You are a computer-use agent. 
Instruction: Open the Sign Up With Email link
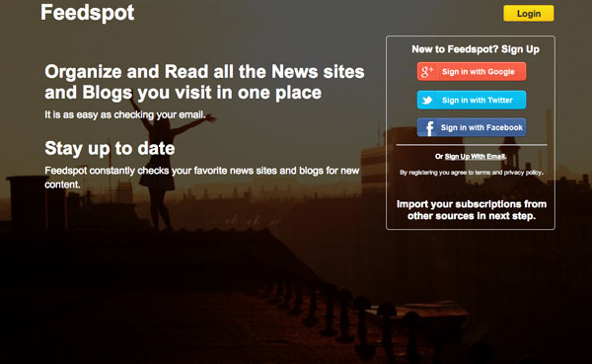[476, 156]
